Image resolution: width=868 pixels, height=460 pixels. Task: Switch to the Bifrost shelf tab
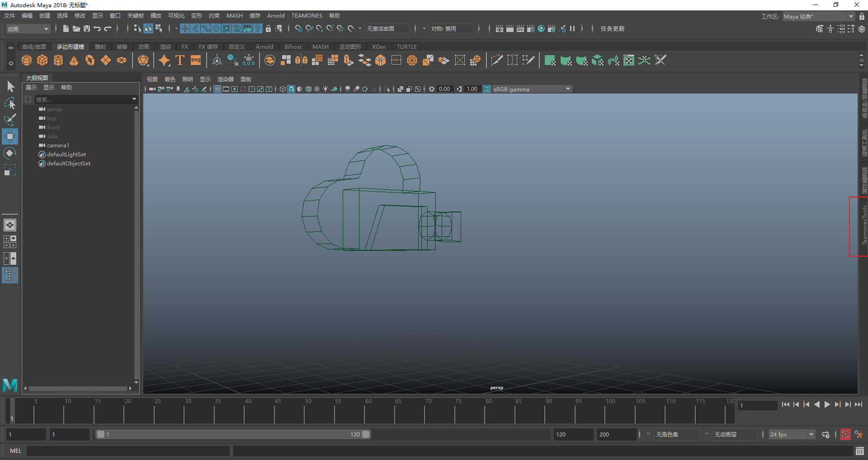tap(292, 47)
